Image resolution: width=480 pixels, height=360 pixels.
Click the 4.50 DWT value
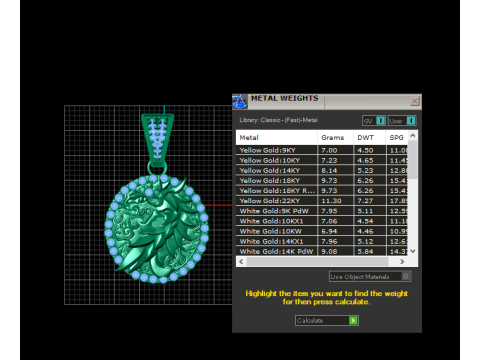click(x=365, y=150)
